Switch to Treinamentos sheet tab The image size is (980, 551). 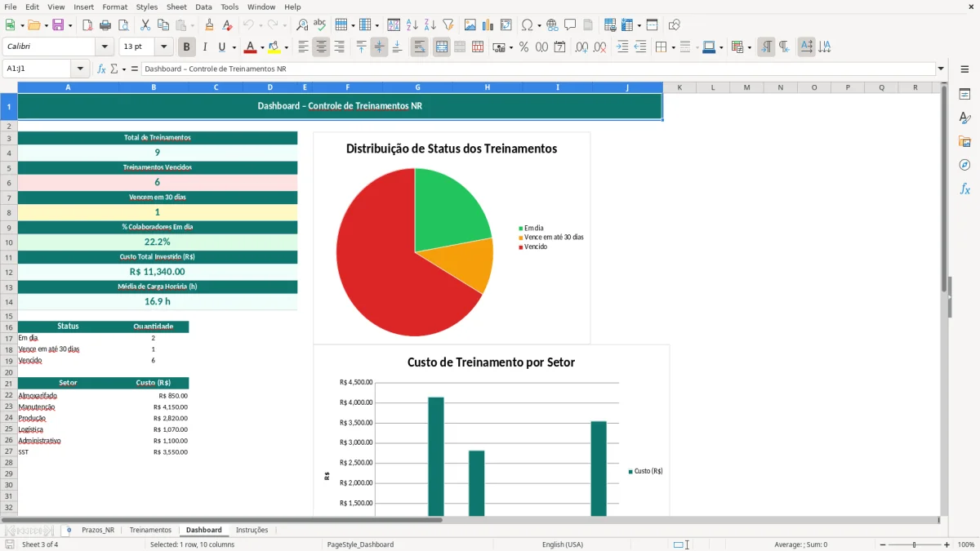coord(150,530)
